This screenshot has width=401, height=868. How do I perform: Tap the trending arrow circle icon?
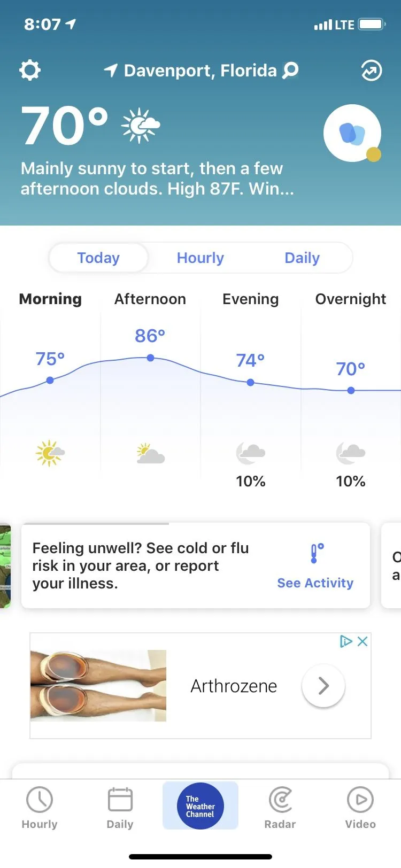coord(372,70)
